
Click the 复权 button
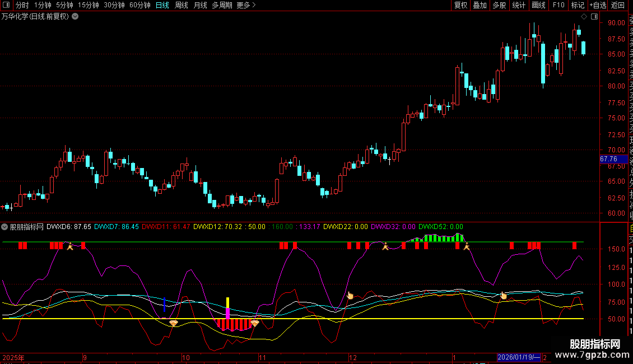(x=460, y=5)
